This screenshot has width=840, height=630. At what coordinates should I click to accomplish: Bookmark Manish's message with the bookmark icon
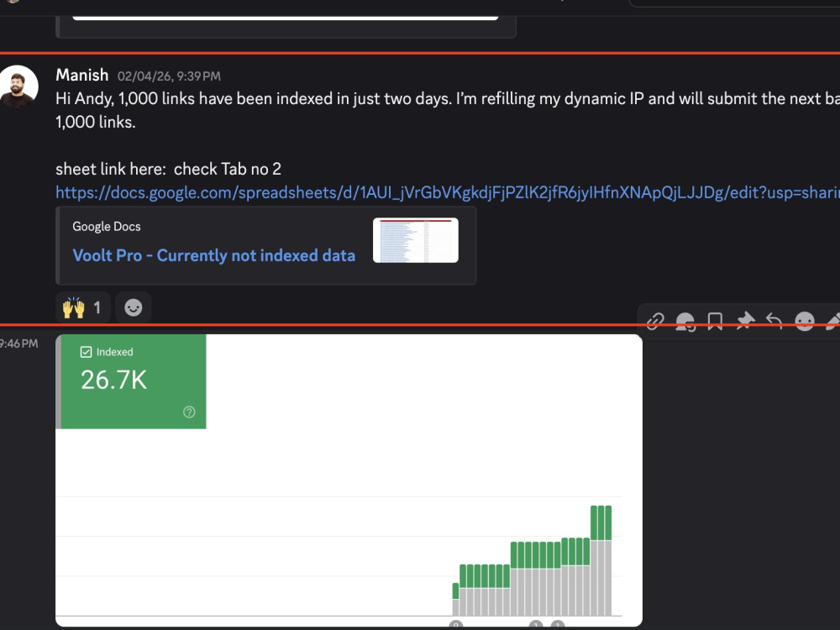(715, 321)
